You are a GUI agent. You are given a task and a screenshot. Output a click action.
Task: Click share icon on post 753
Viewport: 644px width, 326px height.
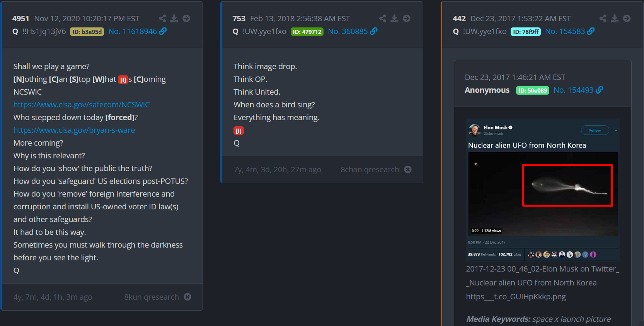click(x=383, y=19)
